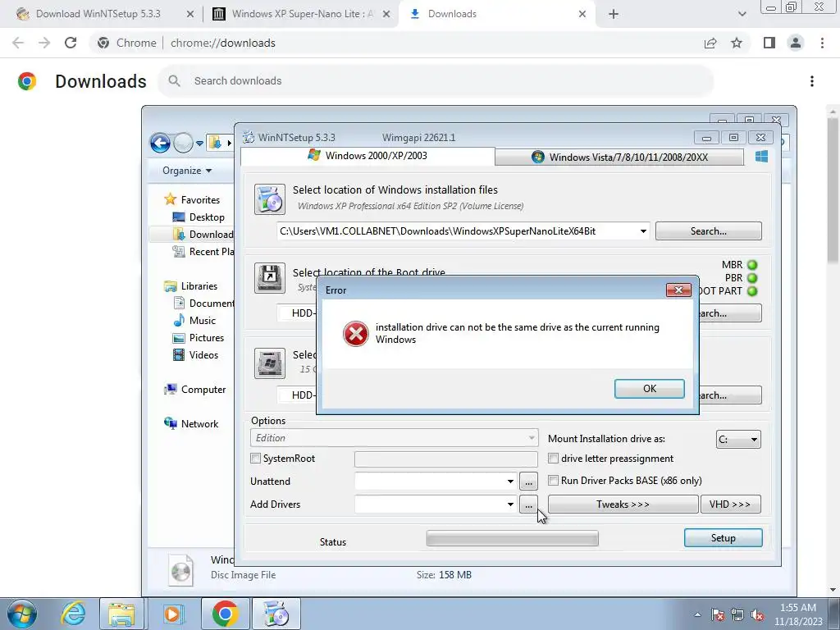Enable drive letter preassignment checkbox
Image resolution: width=840 pixels, height=630 pixels.
[x=554, y=459]
